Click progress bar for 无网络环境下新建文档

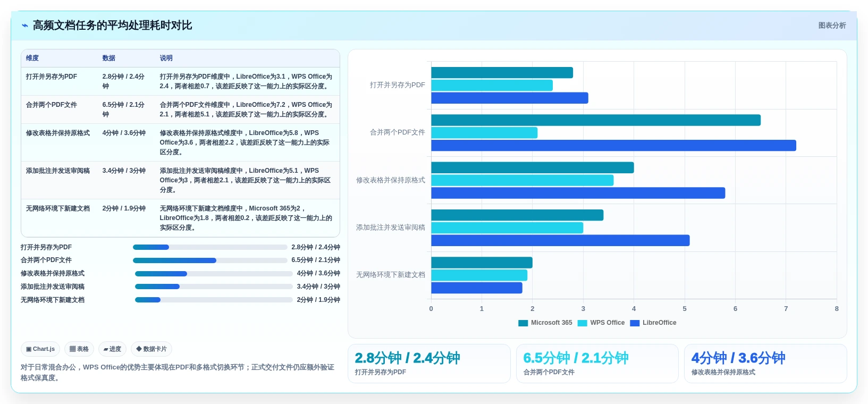click(214, 300)
